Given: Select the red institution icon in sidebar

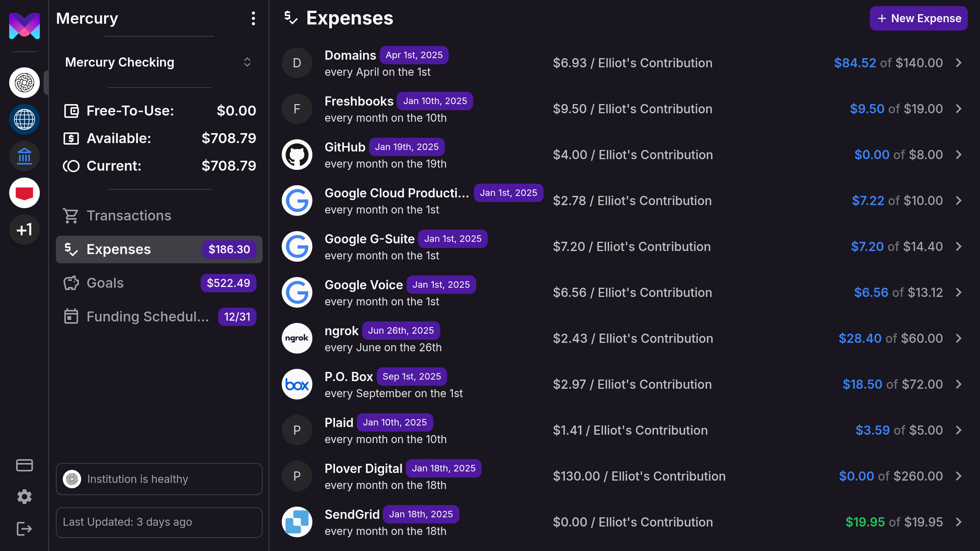Looking at the screenshot, I should tap(24, 193).
